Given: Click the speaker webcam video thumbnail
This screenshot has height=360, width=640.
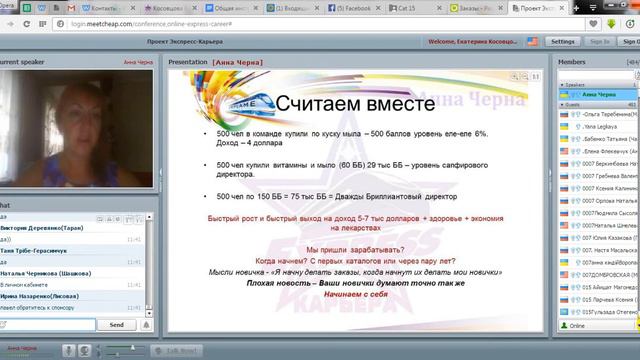Looking at the screenshot, I should click(76, 128).
